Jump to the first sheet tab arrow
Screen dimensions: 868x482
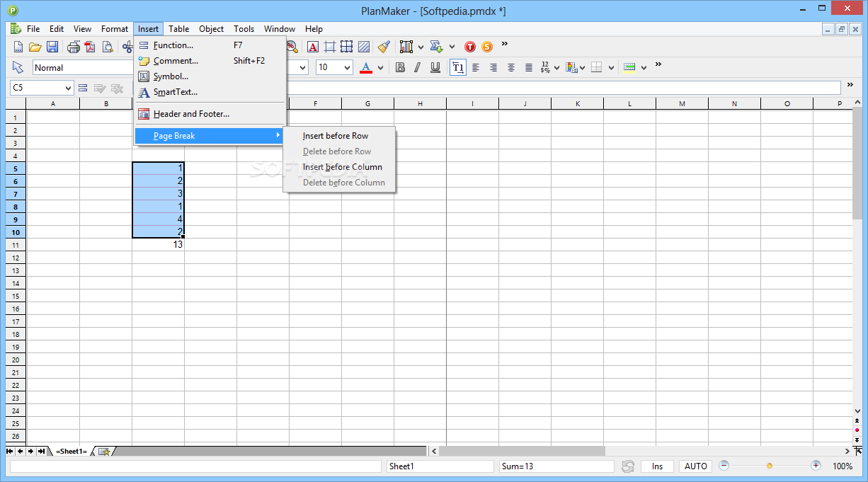pos(10,452)
